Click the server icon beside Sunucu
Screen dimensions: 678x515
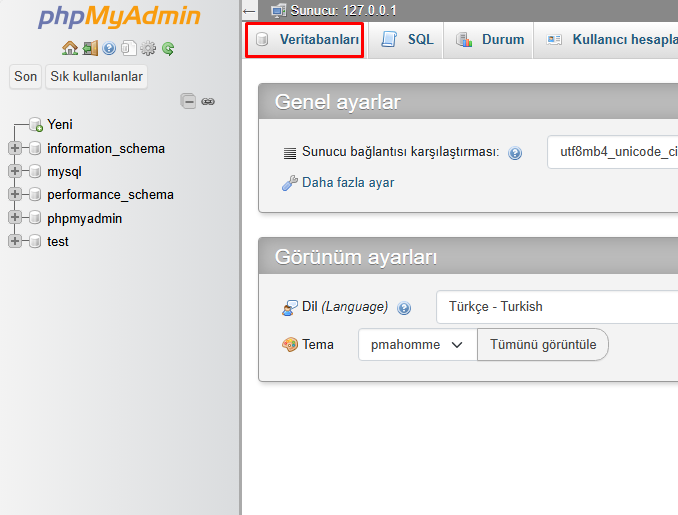point(278,10)
